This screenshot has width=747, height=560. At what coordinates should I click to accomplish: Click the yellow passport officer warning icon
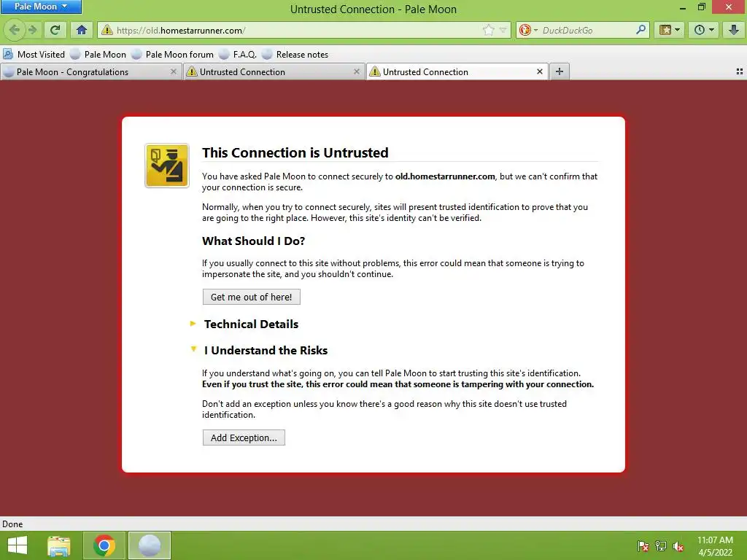click(x=167, y=166)
